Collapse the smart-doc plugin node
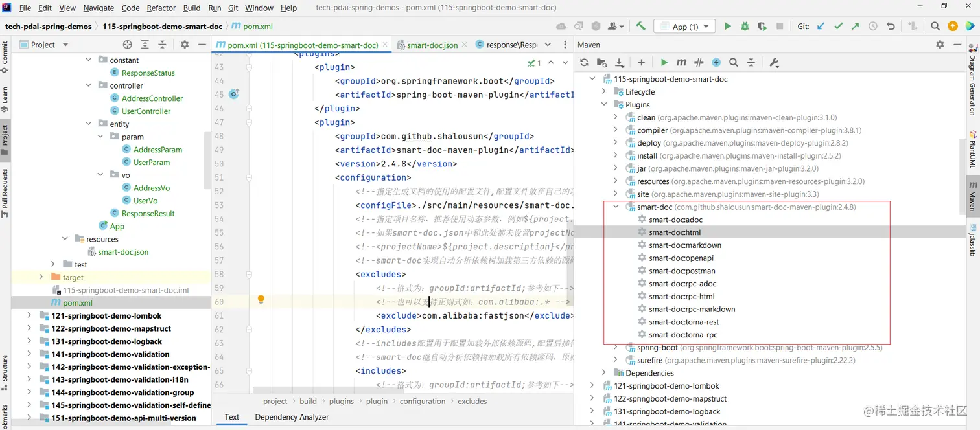 point(616,207)
